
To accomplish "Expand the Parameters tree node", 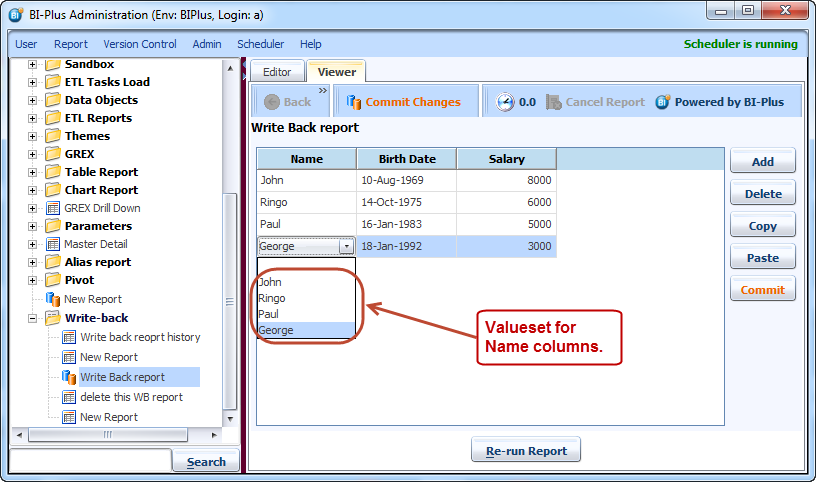I will [x=32, y=226].
